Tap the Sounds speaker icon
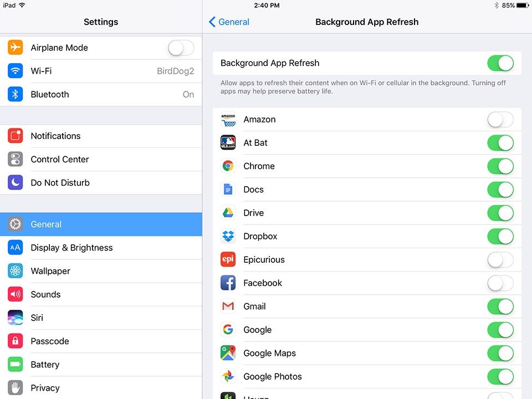This screenshot has height=399, width=532. (16, 294)
